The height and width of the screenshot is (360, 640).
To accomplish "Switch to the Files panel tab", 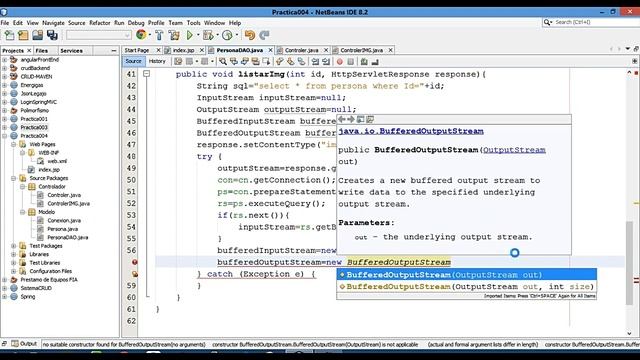I will pos(42,51).
